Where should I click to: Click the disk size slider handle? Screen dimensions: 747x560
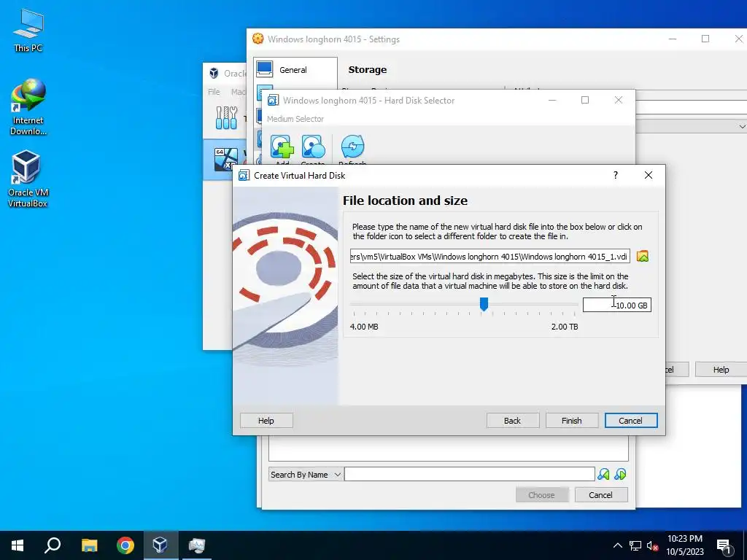pyautogui.click(x=484, y=304)
